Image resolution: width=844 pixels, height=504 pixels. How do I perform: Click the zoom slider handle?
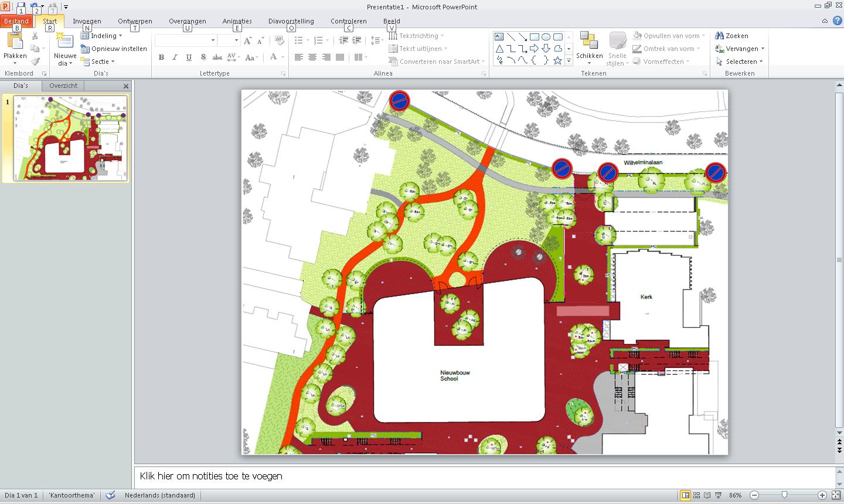pos(784,495)
